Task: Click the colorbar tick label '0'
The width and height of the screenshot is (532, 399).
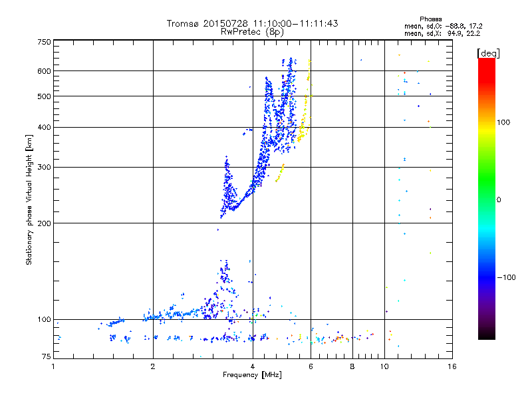Action: tap(499, 200)
